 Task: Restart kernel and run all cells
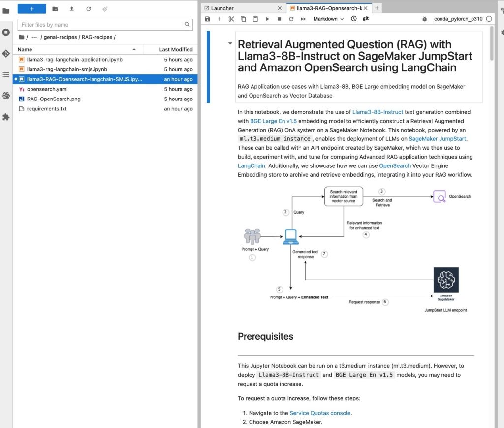[x=303, y=19]
